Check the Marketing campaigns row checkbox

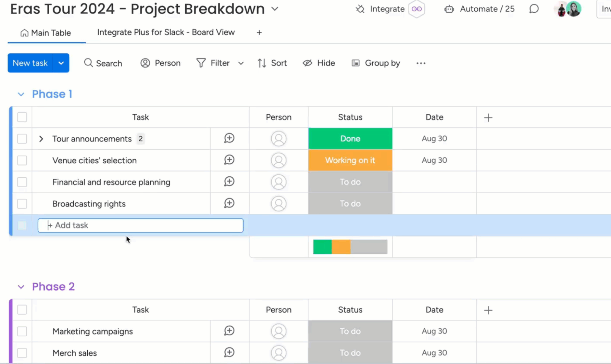coord(22,331)
